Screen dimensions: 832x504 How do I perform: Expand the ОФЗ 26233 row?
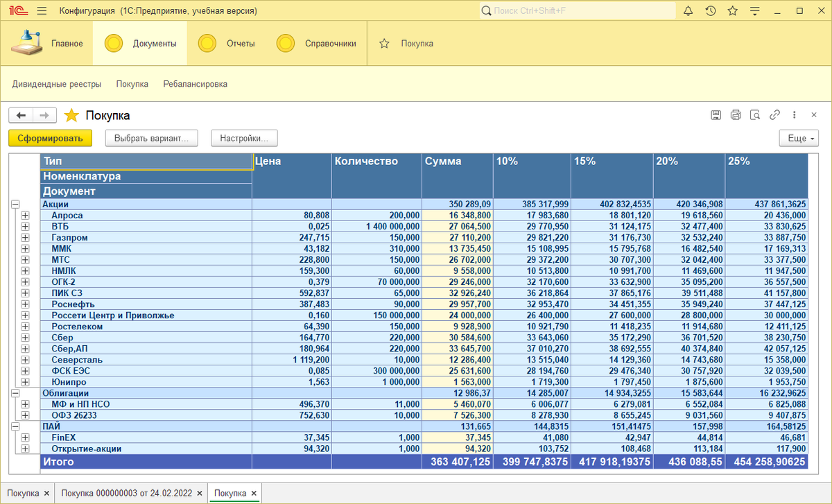[x=26, y=415]
